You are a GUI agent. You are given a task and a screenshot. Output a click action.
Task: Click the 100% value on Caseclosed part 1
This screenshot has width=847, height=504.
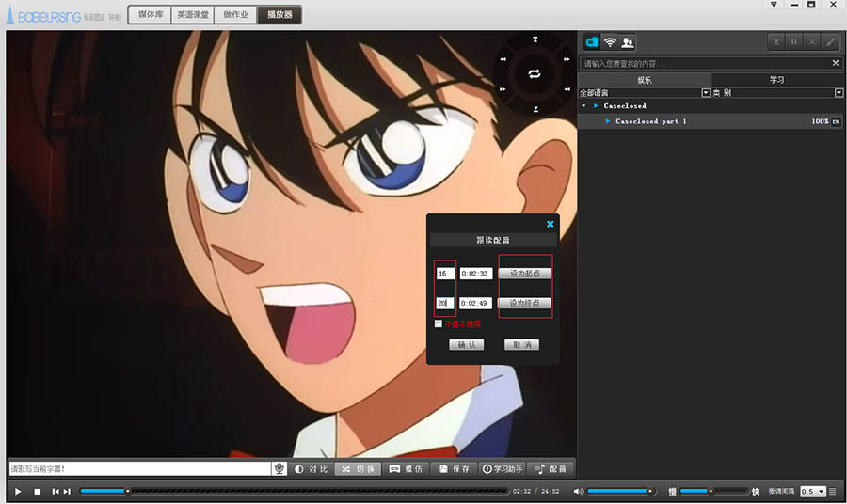(x=820, y=121)
